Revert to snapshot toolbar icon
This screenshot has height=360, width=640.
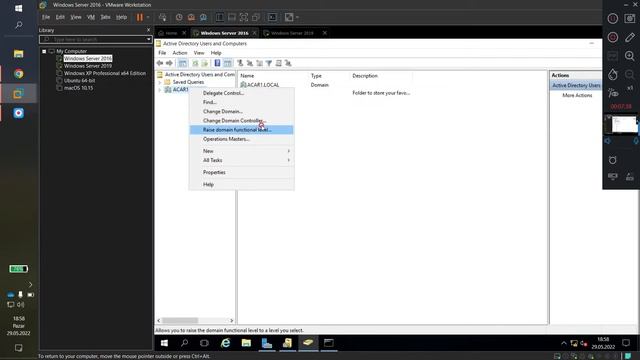tap(191, 17)
